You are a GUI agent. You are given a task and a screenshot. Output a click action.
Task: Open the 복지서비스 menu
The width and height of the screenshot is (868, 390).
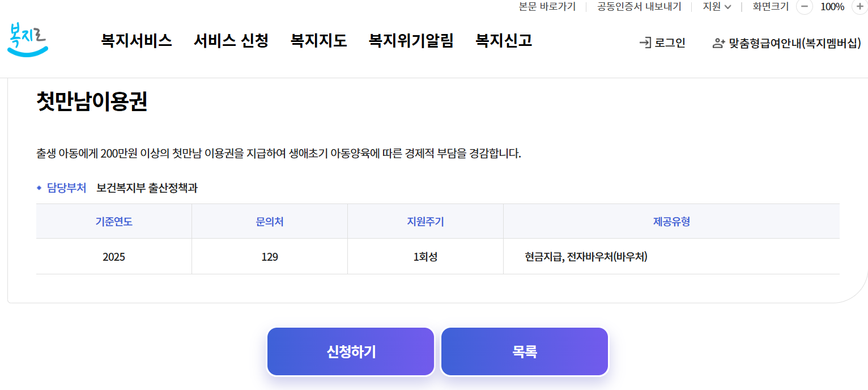click(x=136, y=41)
